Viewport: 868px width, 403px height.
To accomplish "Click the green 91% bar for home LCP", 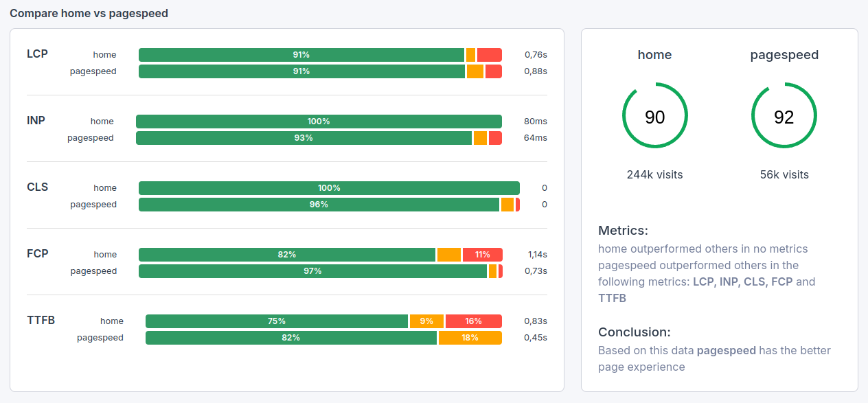I will point(301,54).
